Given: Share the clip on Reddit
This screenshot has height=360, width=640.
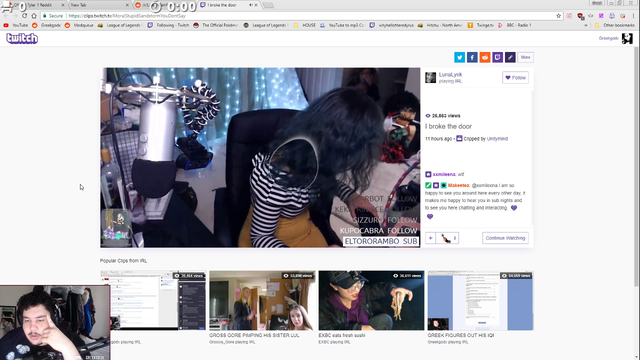Looking at the screenshot, I should point(484,57).
